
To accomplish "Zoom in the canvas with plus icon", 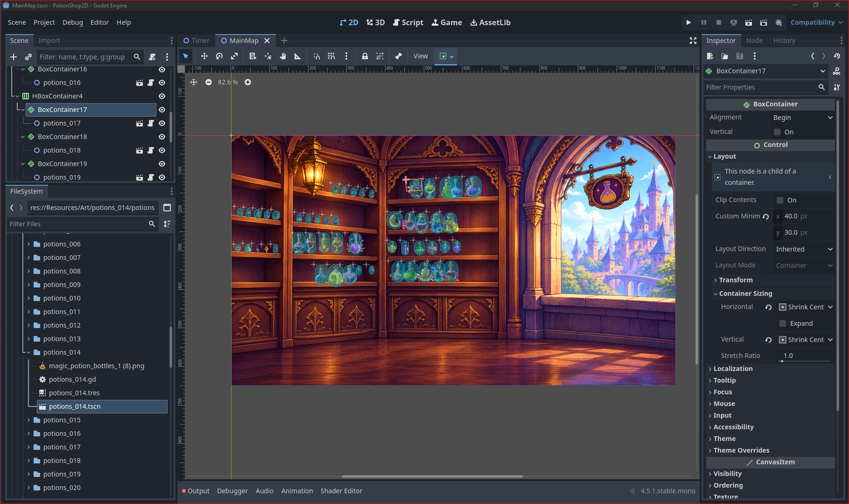I will coord(248,82).
